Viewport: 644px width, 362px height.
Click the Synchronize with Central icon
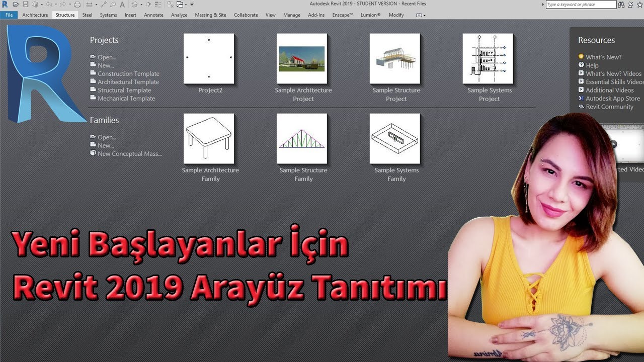click(35, 4)
